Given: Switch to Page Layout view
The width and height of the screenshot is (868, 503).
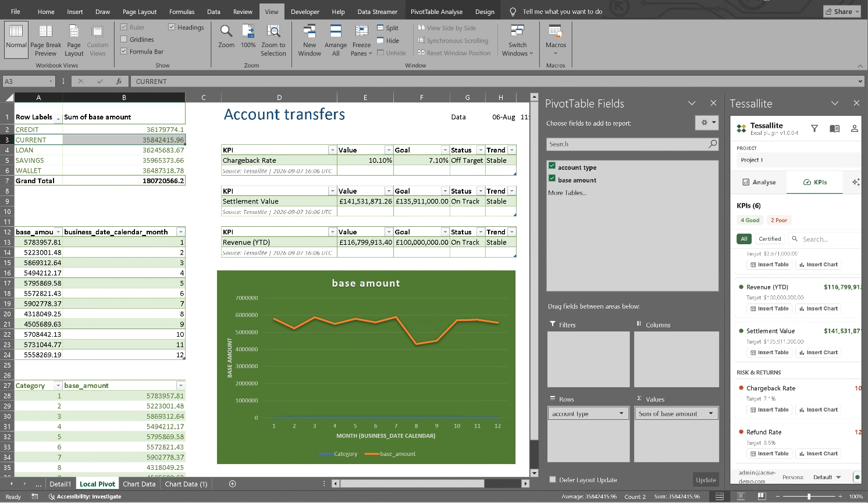Looking at the screenshot, I should click(74, 40).
